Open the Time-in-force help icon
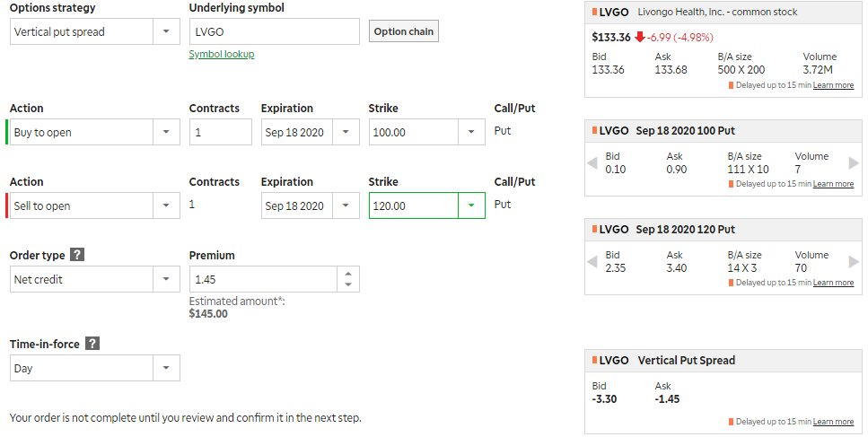868x437 pixels. pos(92,343)
